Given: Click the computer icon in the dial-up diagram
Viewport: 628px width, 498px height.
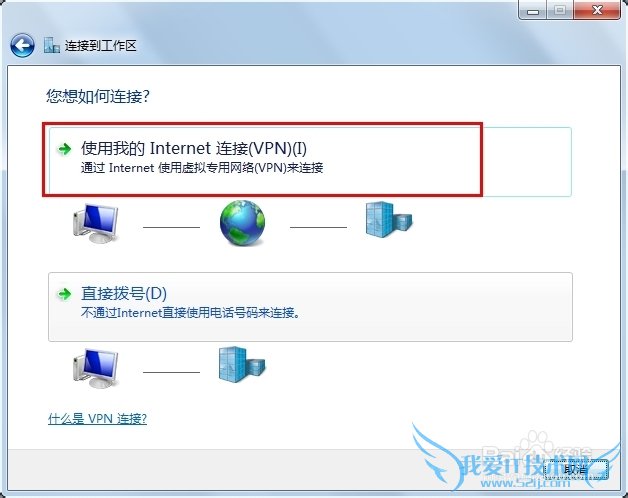Looking at the screenshot, I should point(96,368).
